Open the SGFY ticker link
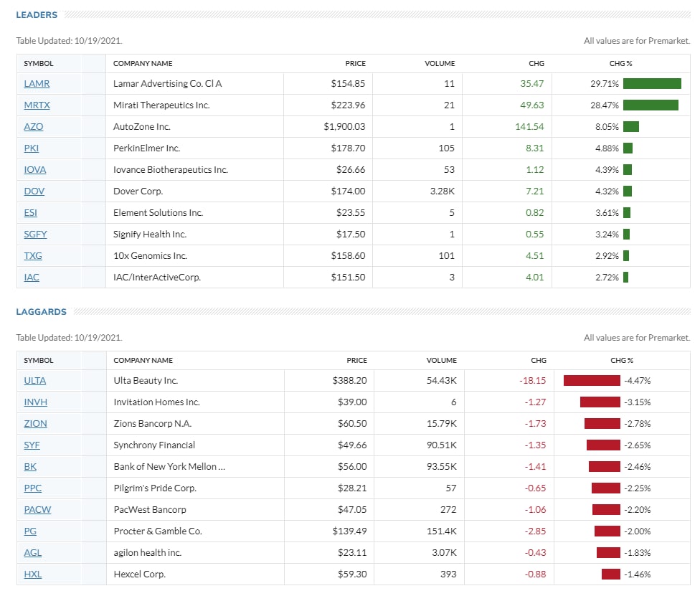 point(35,234)
